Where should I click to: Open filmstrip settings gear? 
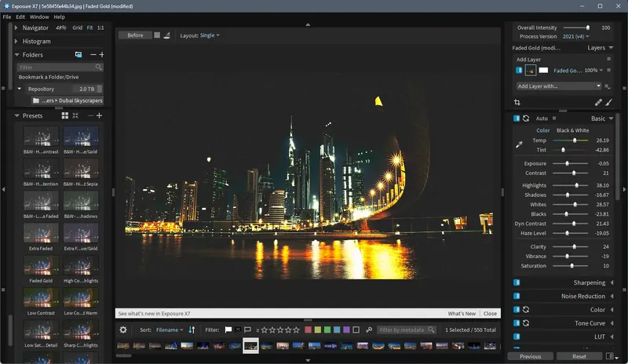point(123,330)
